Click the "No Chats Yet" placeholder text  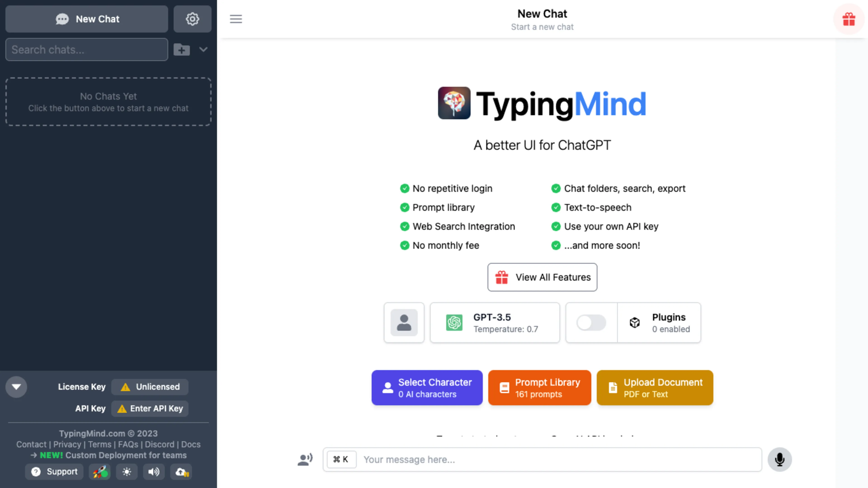coord(108,96)
